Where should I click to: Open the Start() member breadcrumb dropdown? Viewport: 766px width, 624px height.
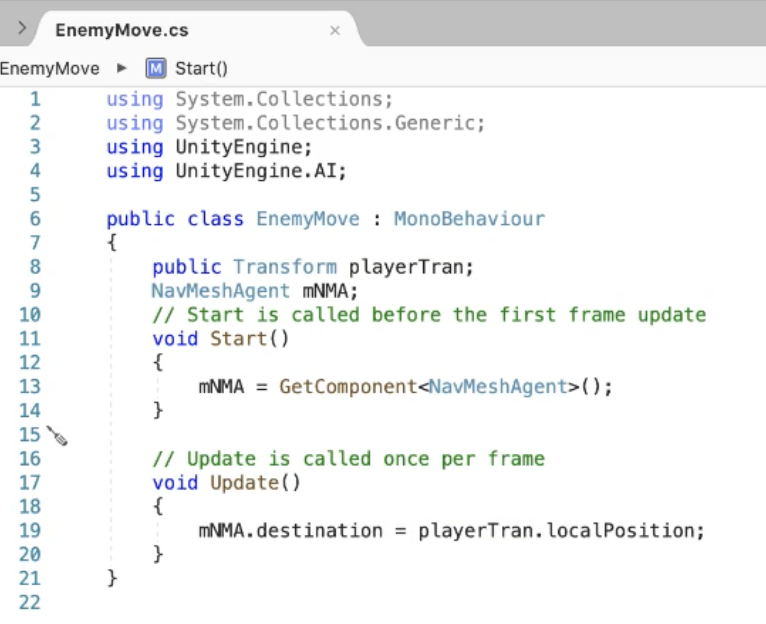(x=201, y=69)
